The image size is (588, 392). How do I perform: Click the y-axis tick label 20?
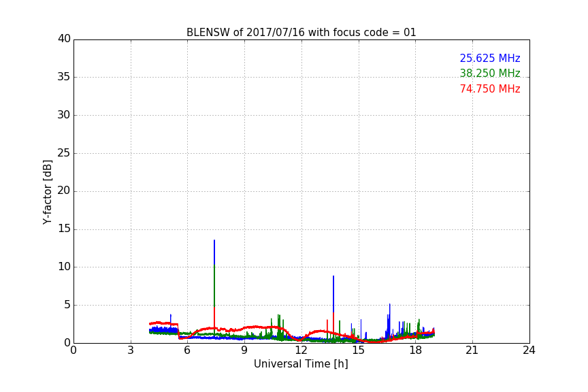pyautogui.click(x=64, y=191)
